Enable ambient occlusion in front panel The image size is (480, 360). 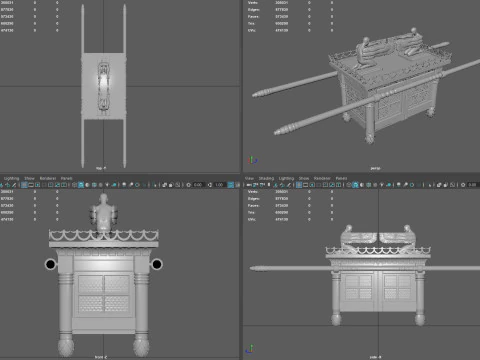click(x=124, y=185)
